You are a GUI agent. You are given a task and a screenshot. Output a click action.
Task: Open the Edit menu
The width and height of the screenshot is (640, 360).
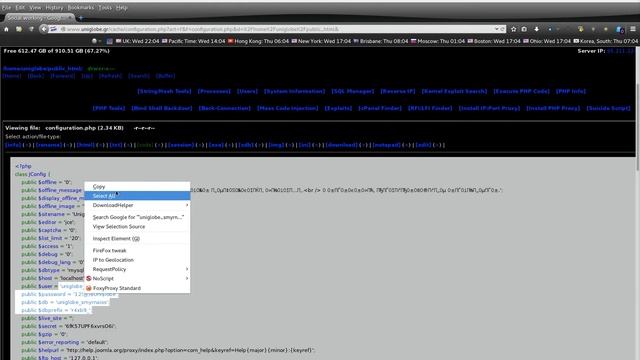point(20,7)
